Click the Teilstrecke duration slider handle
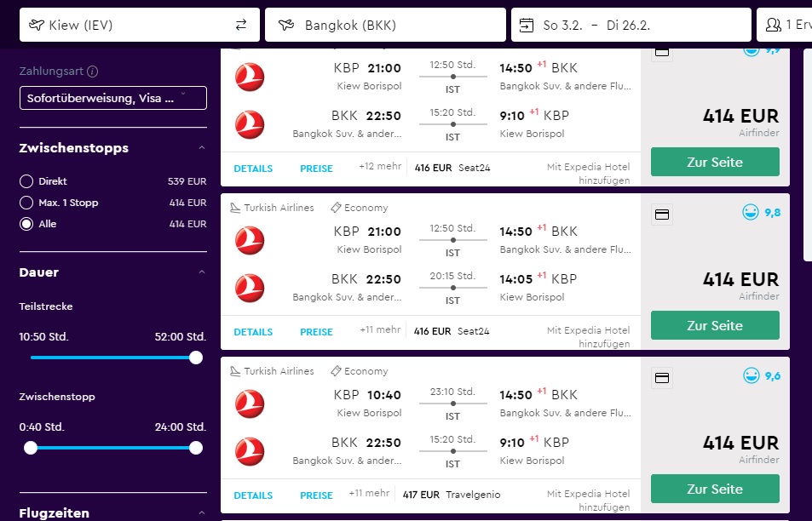Image resolution: width=812 pixels, height=521 pixels. (196, 358)
